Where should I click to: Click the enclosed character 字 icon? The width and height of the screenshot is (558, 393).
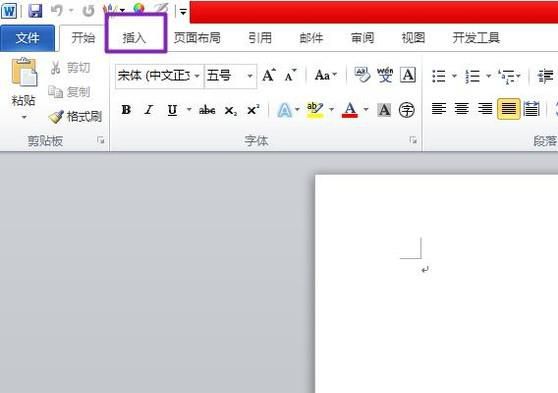407,110
